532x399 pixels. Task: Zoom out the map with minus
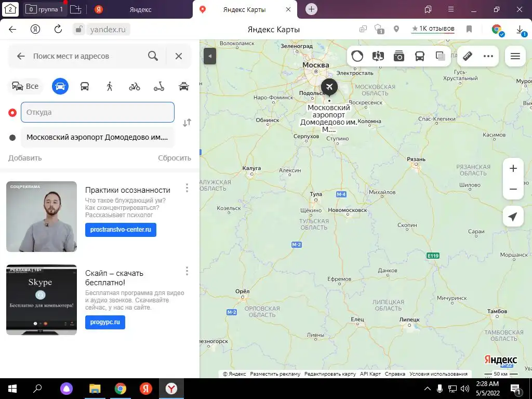pyautogui.click(x=513, y=189)
